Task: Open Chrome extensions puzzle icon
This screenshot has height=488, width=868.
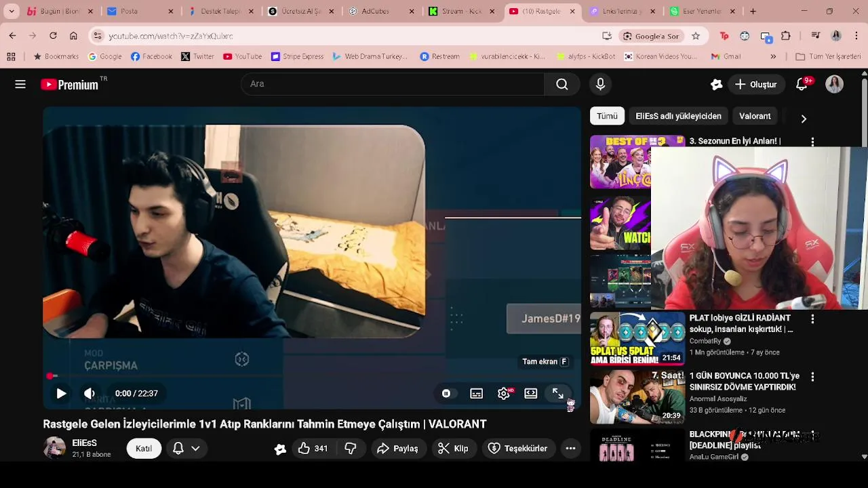Action: [x=786, y=36]
